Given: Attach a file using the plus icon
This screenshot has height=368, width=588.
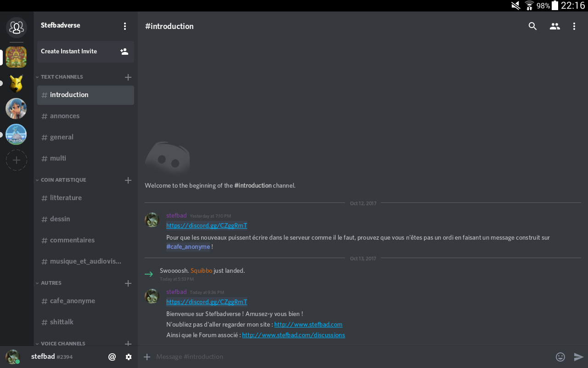Looking at the screenshot, I should pyautogui.click(x=147, y=356).
